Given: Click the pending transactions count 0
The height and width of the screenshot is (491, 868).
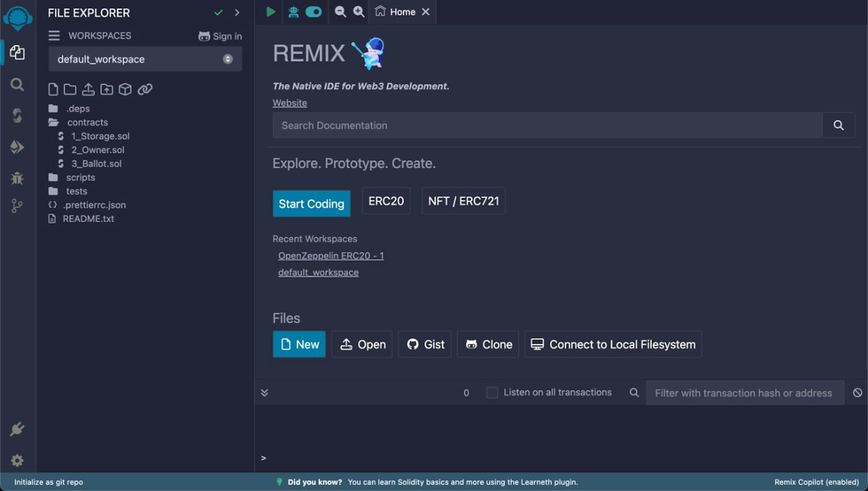Looking at the screenshot, I should click(x=466, y=392).
